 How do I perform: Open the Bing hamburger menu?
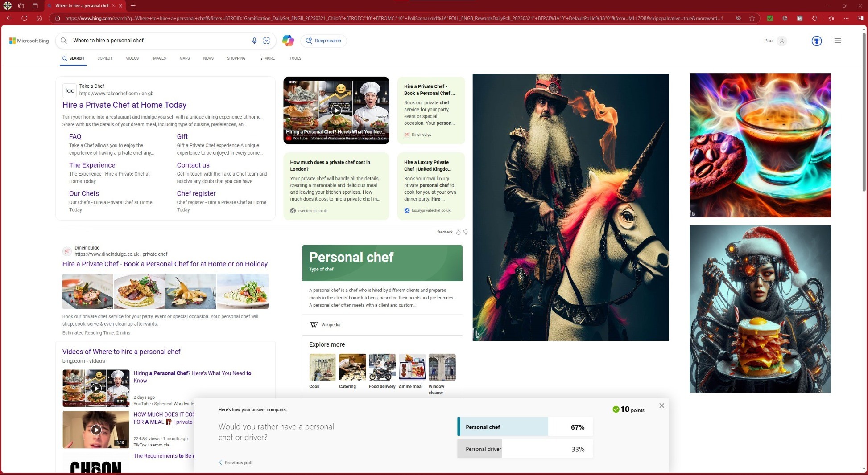838,41
